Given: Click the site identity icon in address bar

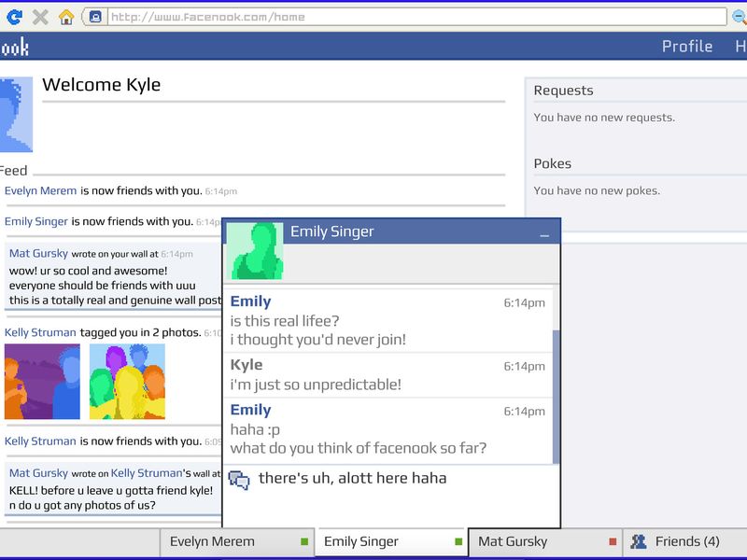Looking at the screenshot, I should click(95, 17).
